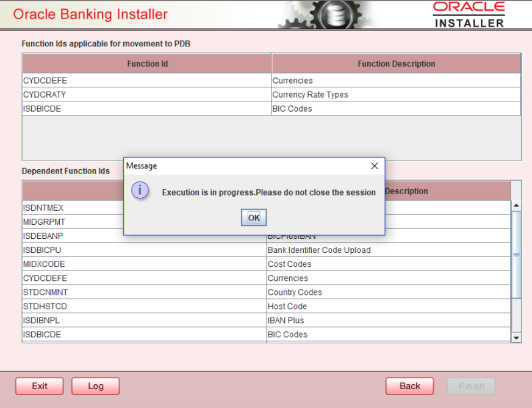Screen dimensions: 532x408
Task: Open the Log button
Action: click(x=95, y=386)
